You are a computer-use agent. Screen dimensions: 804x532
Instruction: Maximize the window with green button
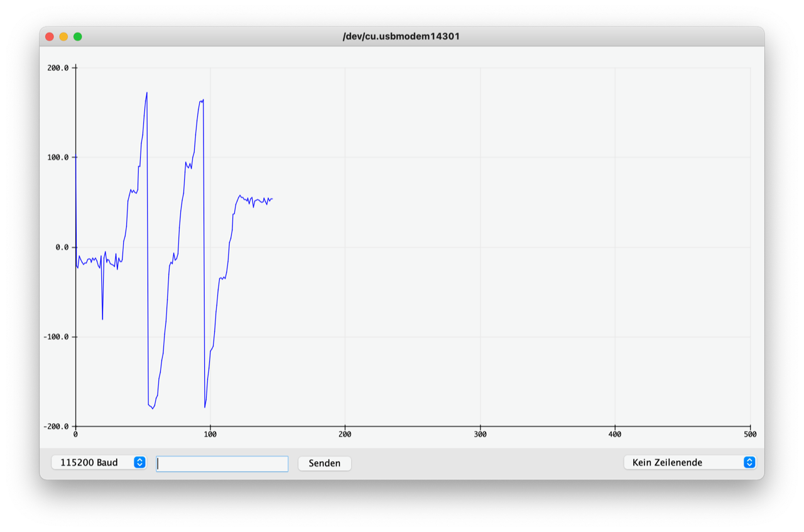78,36
